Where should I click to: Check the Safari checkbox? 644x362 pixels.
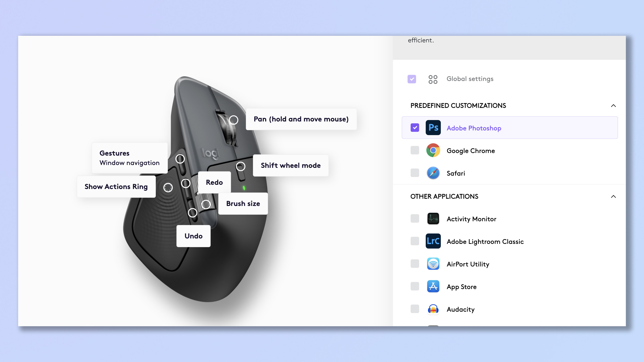pyautogui.click(x=415, y=173)
